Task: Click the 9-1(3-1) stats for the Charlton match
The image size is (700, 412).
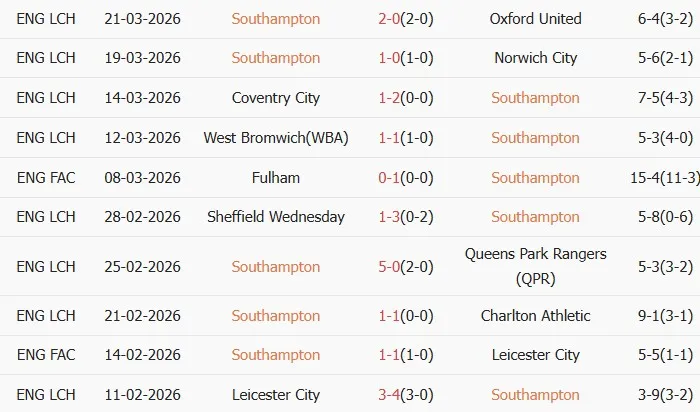Action: tap(648, 316)
